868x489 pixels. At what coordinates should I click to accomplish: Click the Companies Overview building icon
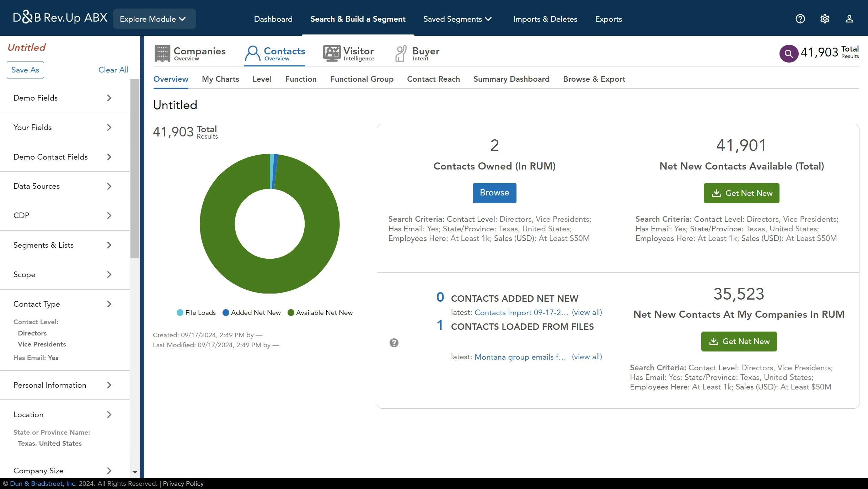(162, 54)
